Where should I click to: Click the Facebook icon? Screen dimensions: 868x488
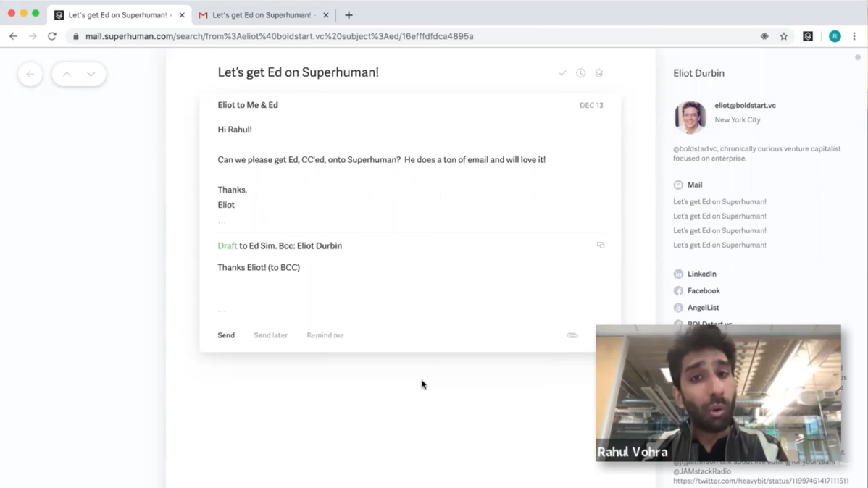point(678,290)
